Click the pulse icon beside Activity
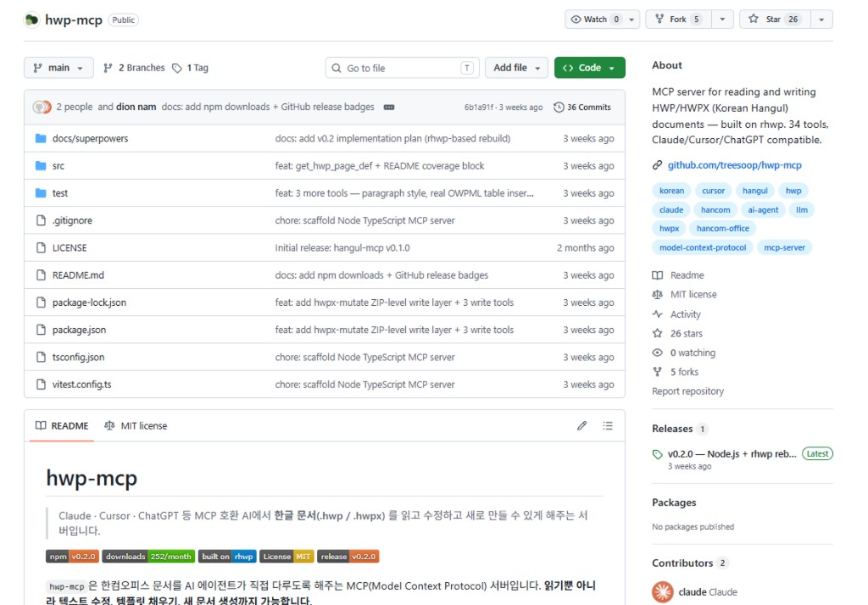 [657, 314]
